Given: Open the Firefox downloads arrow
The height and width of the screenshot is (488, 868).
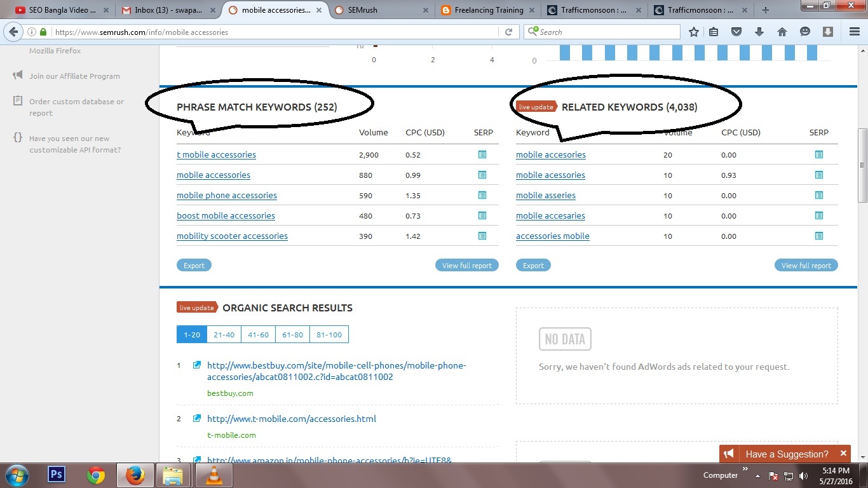Looking at the screenshot, I should coord(759,32).
